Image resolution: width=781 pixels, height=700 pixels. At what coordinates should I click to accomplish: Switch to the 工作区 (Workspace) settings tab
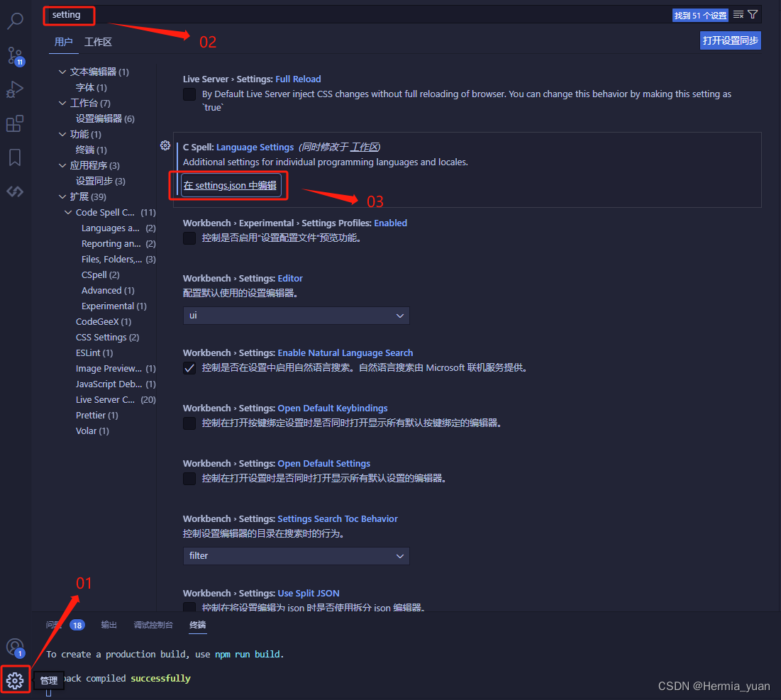[x=97, y=41]
